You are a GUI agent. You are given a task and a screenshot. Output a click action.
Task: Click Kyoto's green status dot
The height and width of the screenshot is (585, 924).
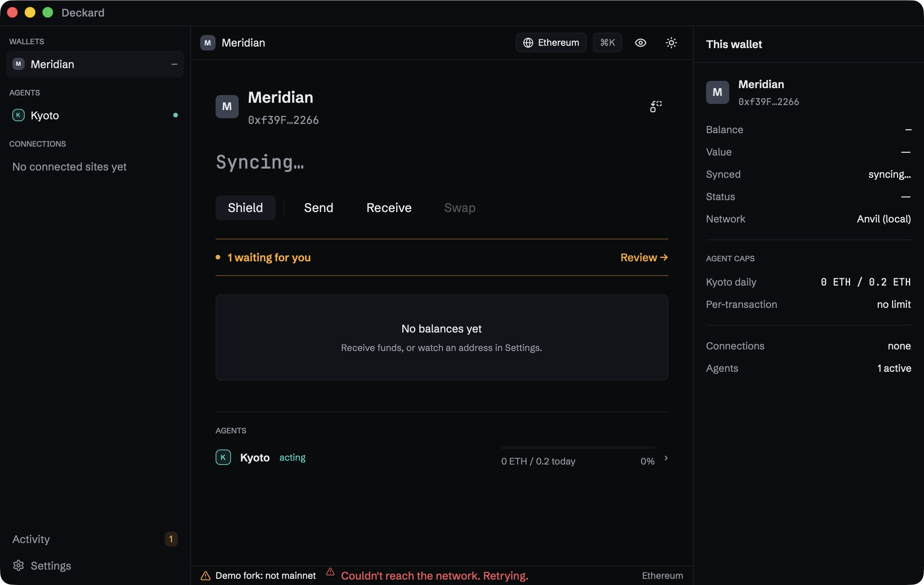click(176, 115)
